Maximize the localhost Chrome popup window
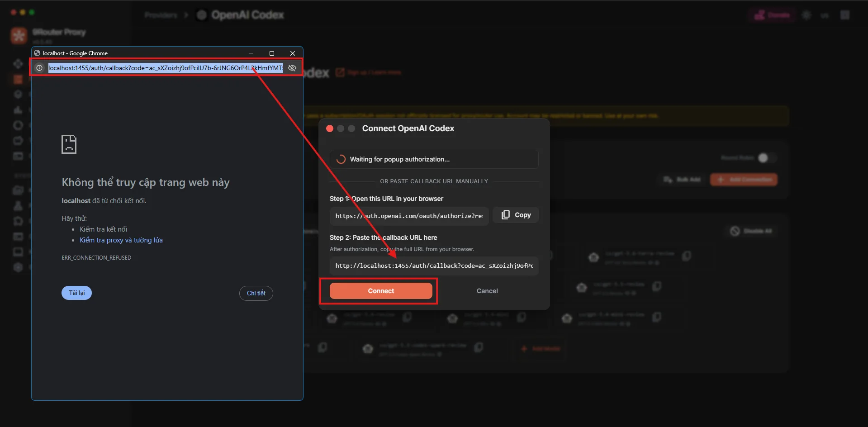 pos(272,53)
